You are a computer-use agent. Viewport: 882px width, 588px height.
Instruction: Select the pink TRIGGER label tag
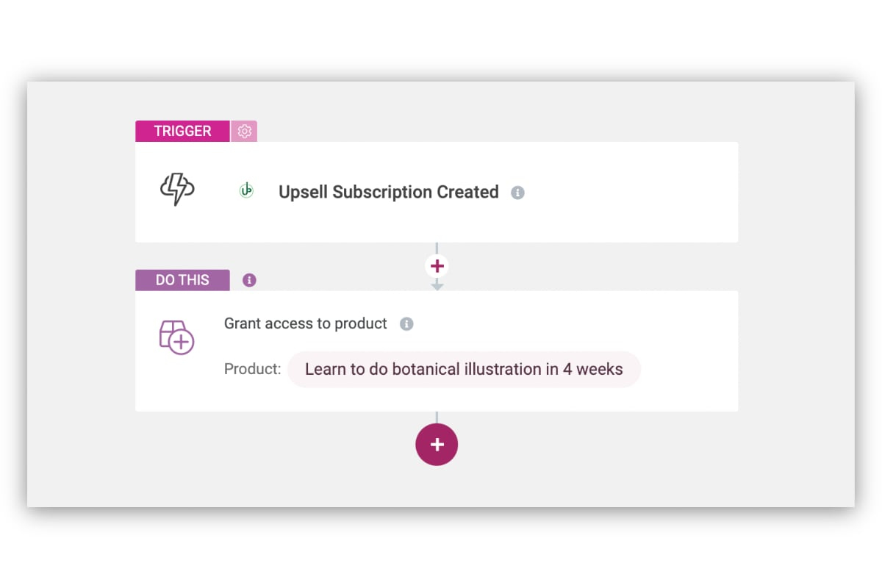182,132
